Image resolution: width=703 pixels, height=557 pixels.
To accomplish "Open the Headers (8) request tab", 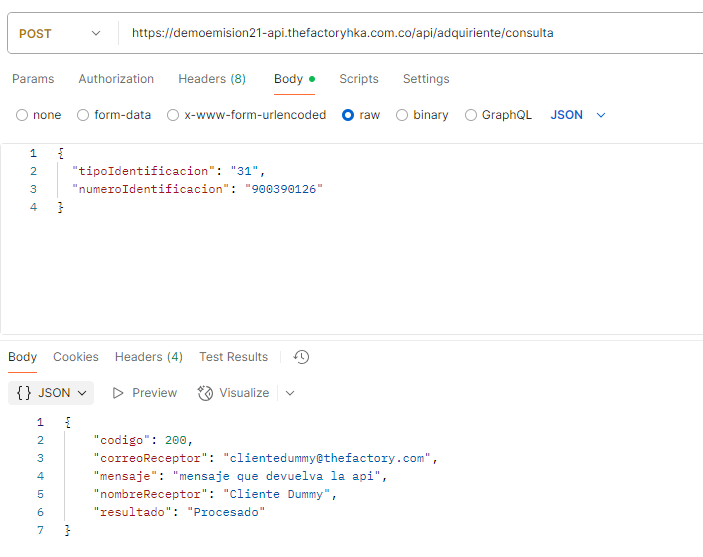I will coord(212,79).
